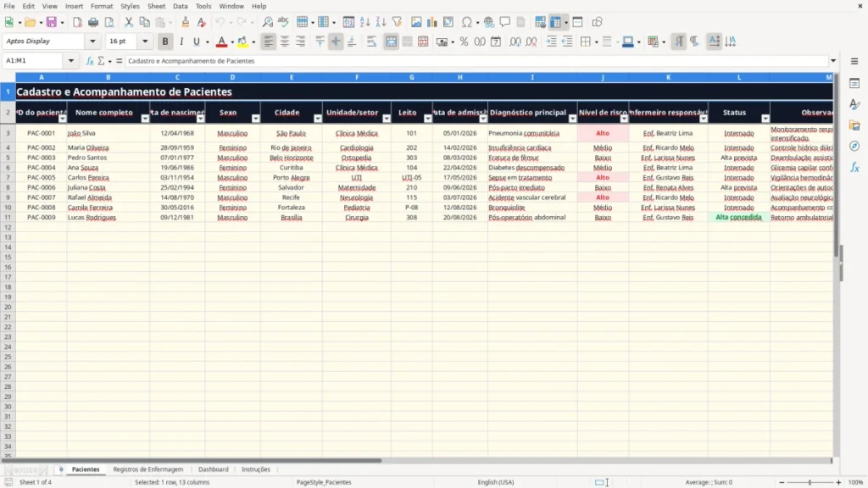The height and width of the screenshot is (488, 868).
Task: Switch to the Dashboard sheet tab
Action: [213, 469]
